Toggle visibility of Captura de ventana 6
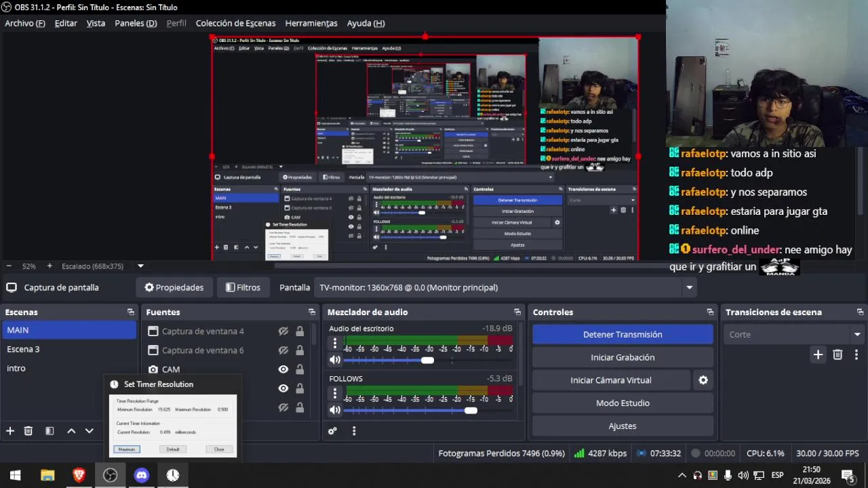This screenshot has height=488, width=868. (x=283, y=350)
